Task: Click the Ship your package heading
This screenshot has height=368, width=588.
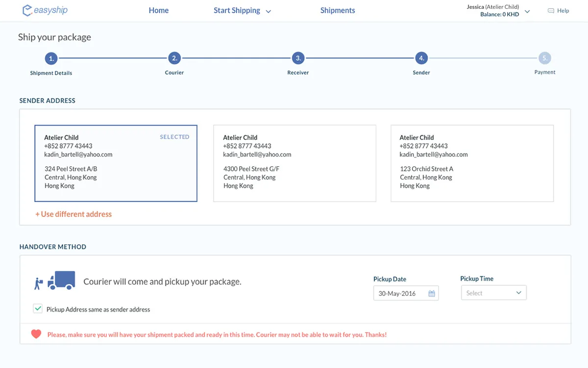Action: 54,37
